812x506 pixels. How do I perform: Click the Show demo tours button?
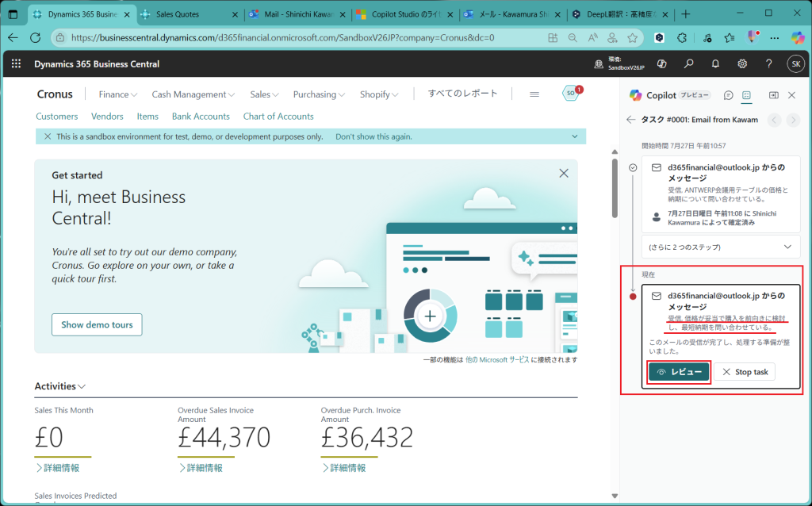(x=97, y=324)
